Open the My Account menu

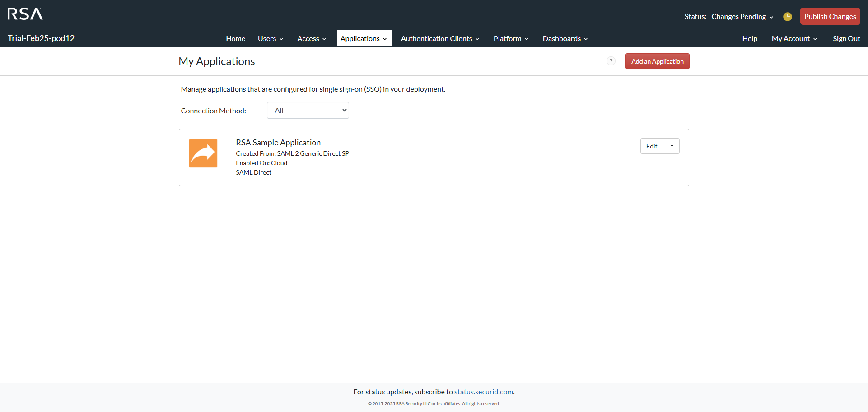click(794, 39)
